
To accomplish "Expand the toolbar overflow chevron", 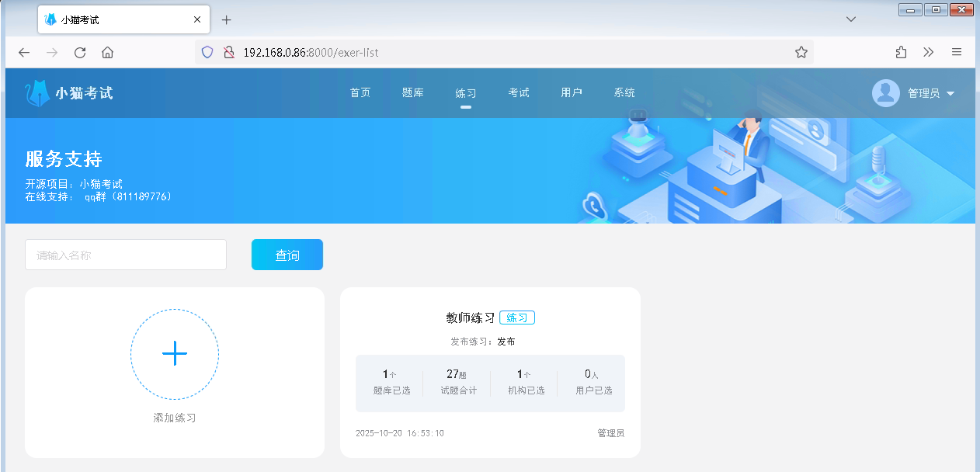I will tap(929, 52).
